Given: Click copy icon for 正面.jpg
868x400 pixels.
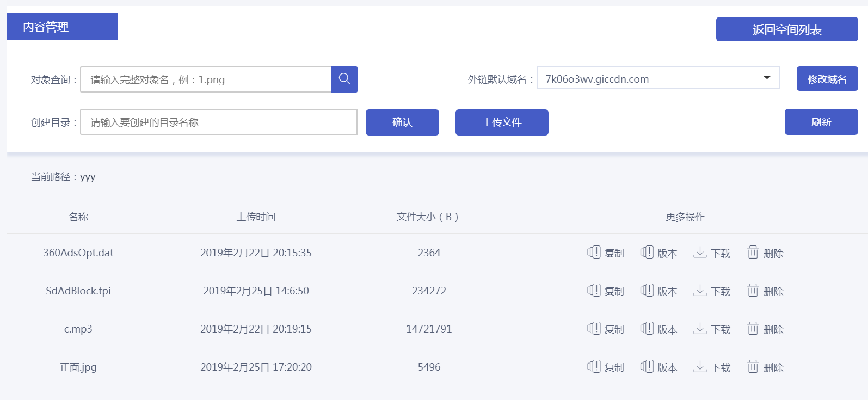Looking at the screenshot, I should 594,366.
